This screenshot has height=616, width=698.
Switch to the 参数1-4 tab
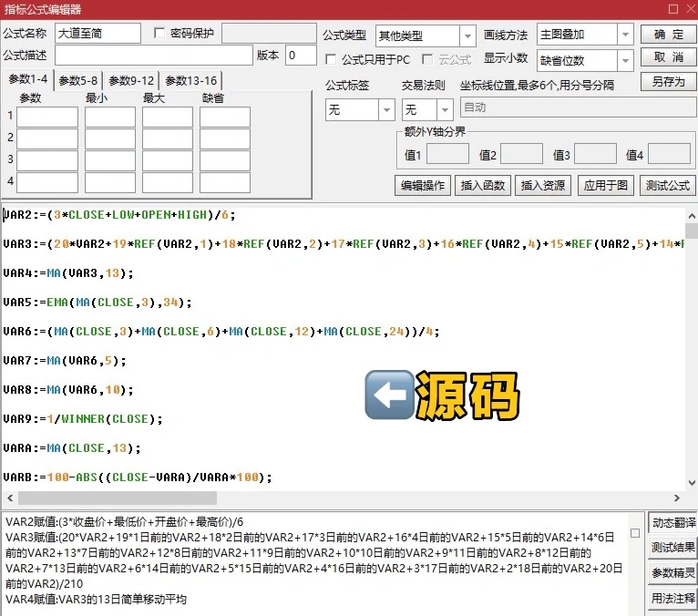tap(27, 79)
